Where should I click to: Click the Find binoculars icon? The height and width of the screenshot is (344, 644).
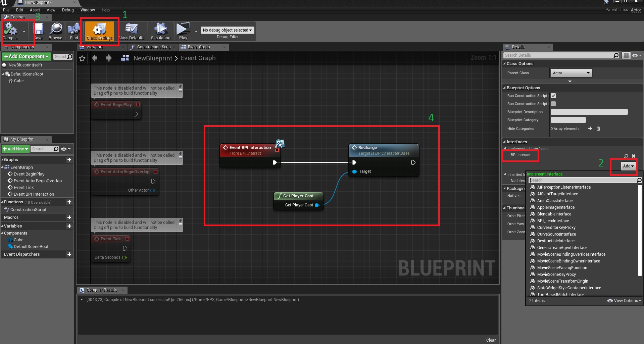click(x=74, y=30)
